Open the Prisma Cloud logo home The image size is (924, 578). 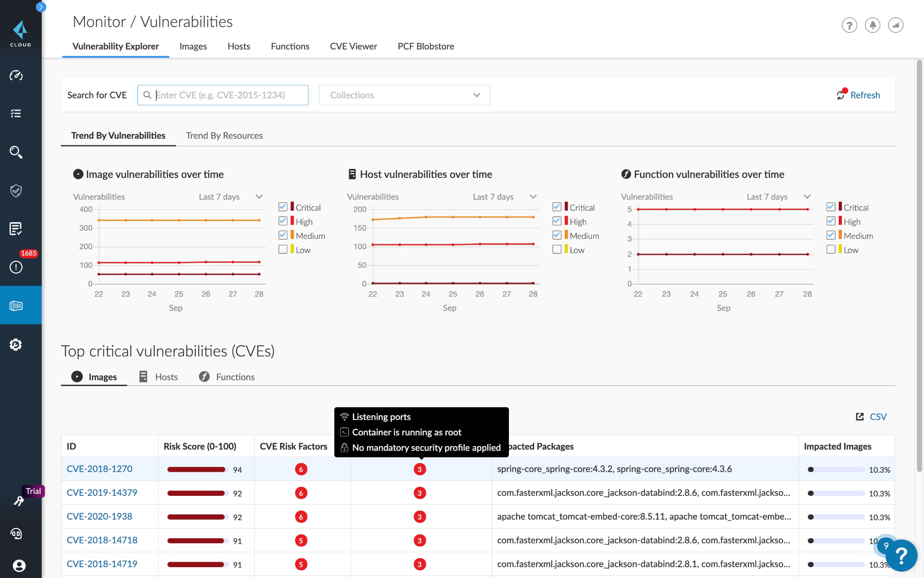click(20, 33)
